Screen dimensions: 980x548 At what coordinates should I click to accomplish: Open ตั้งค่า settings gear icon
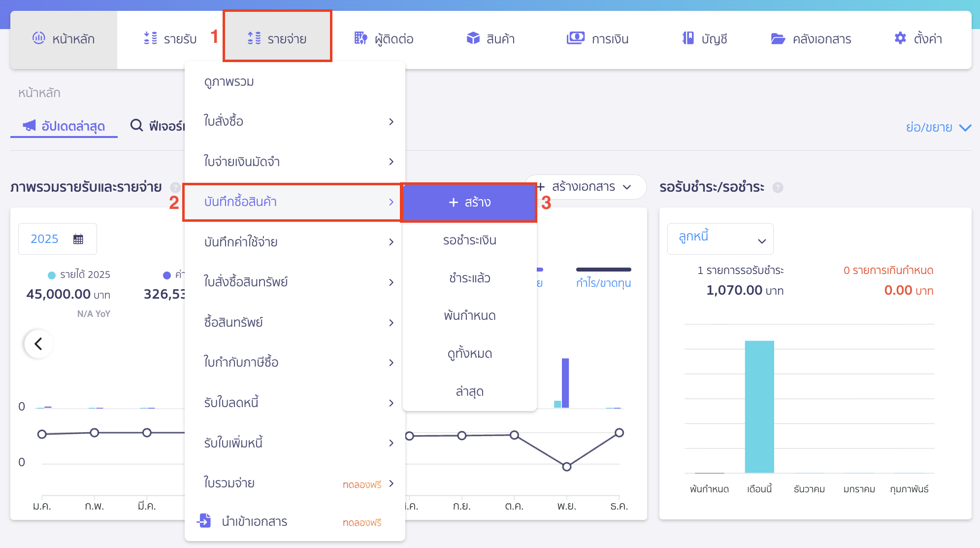click(900, 38)
